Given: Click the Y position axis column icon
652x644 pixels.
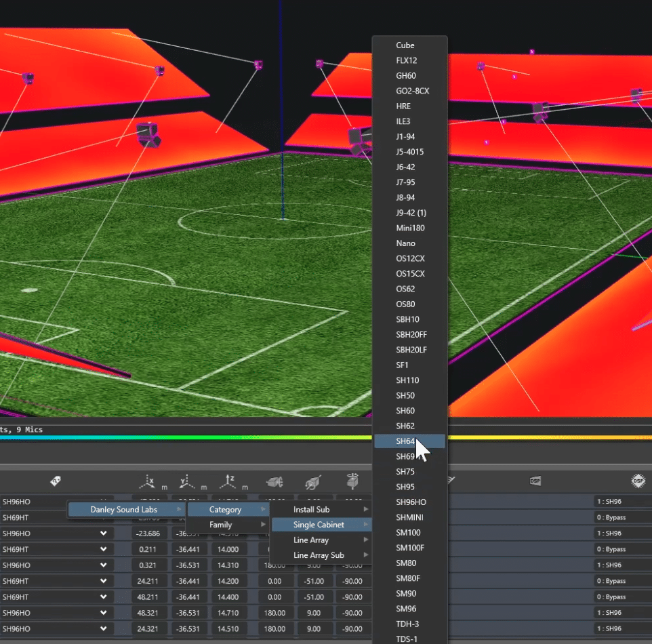Looking at the screenshot, I should (x=187, y=482).
